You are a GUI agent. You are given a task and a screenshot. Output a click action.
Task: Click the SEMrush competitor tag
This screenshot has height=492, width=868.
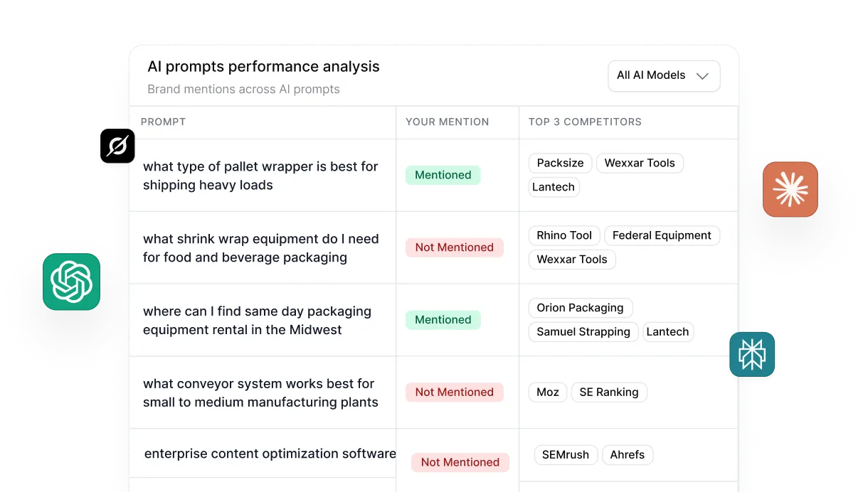pos(566,455)
